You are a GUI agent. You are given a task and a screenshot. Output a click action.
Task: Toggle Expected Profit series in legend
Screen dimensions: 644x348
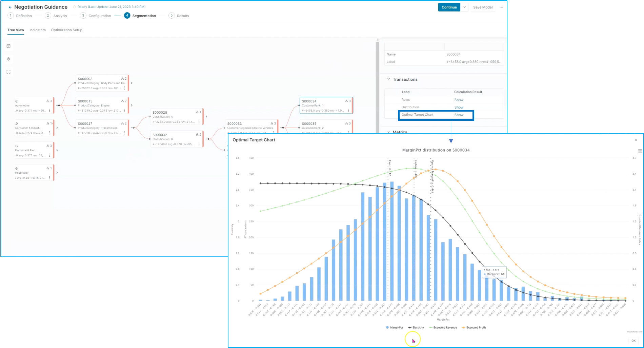(474, 328)
